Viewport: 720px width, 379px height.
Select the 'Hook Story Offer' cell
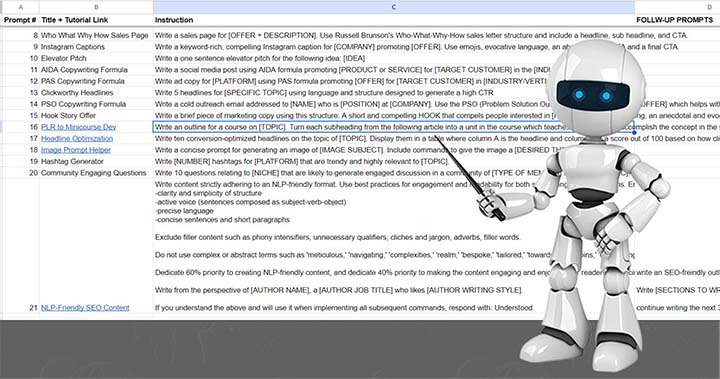pyautogui.click(x=96, y=116)
